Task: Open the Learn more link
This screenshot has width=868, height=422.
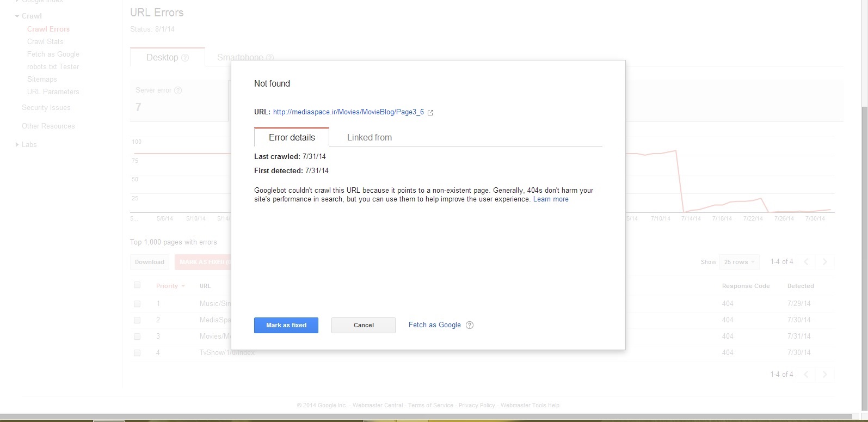Action: [x=551, y=199]
